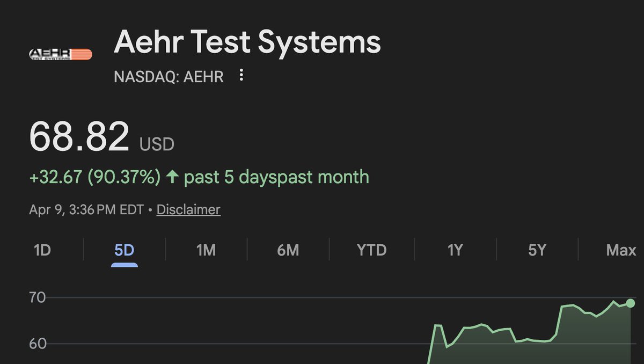644x364 pixels.
Task: Click the green up arrow indicator
Action: coord(172,177)
